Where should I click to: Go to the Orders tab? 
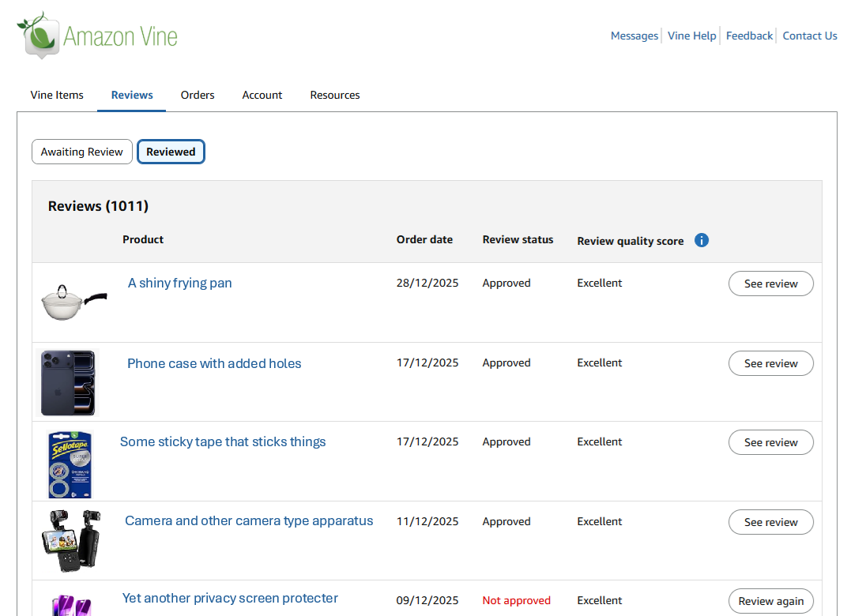tap(198, 95)
